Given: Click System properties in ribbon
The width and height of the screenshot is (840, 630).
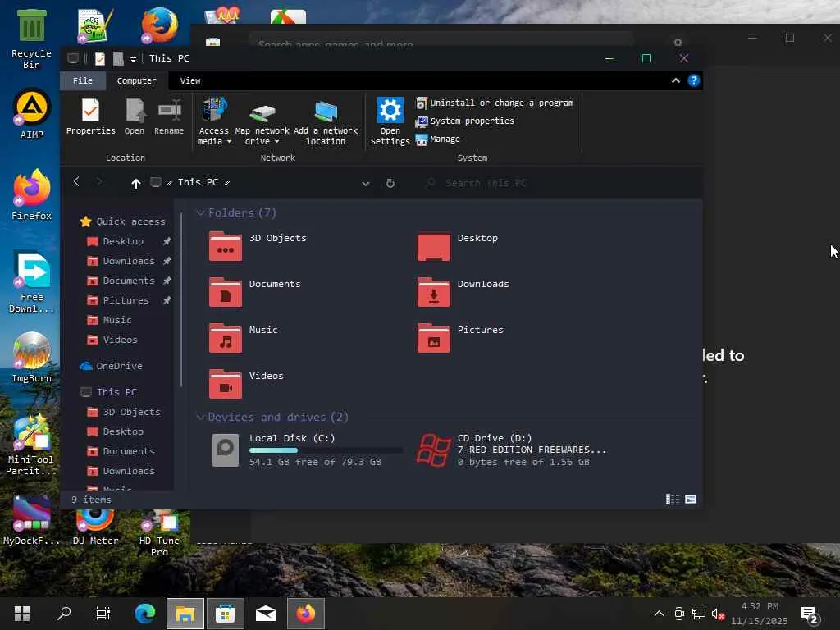Looking at the screenshot, I should [464, 121].
